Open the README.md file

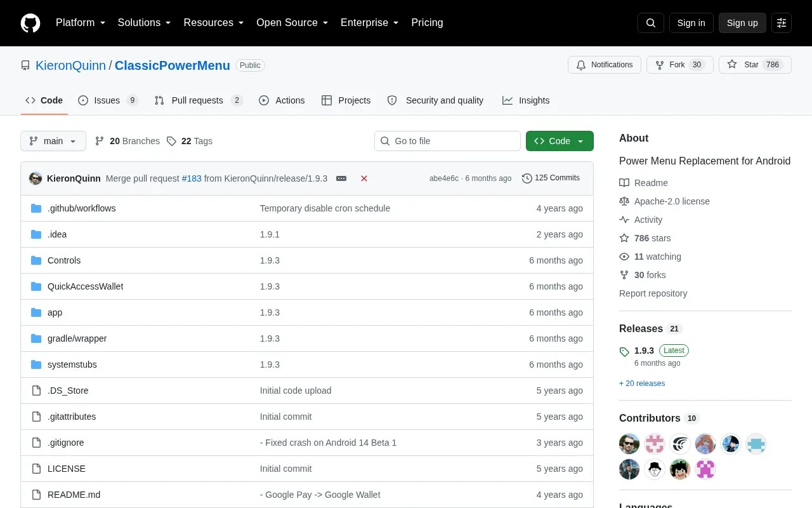point(74,495)
